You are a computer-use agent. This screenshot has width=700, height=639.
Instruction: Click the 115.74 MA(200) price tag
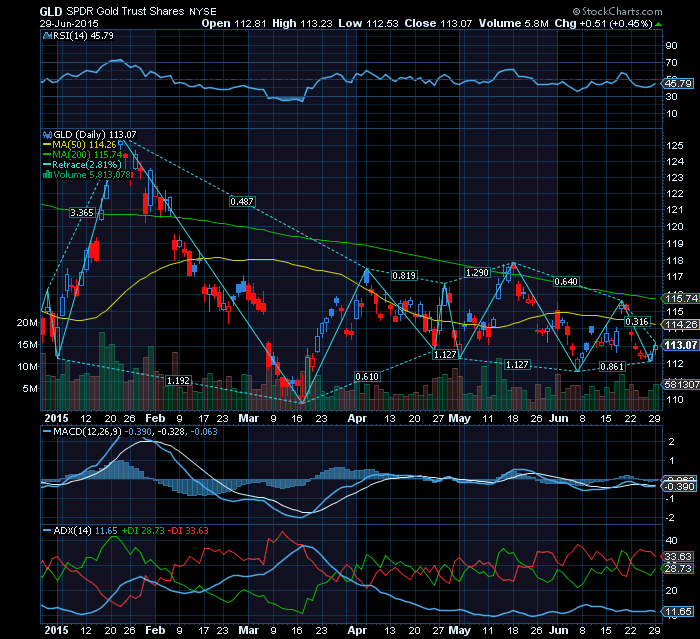680,298
